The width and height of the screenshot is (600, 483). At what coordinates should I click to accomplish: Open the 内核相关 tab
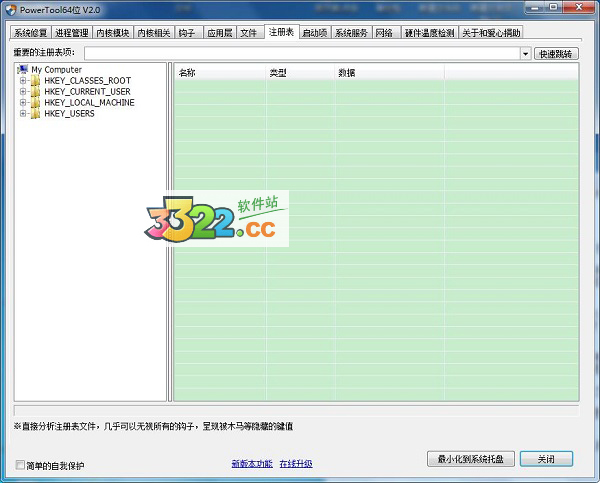[x=154, y=33]
